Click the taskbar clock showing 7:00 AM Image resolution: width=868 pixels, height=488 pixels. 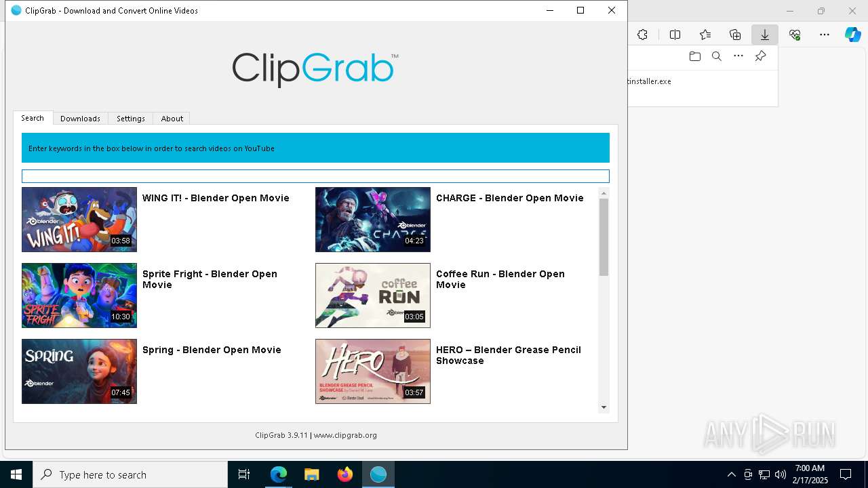pyautogui.click(x=811, y=474)
